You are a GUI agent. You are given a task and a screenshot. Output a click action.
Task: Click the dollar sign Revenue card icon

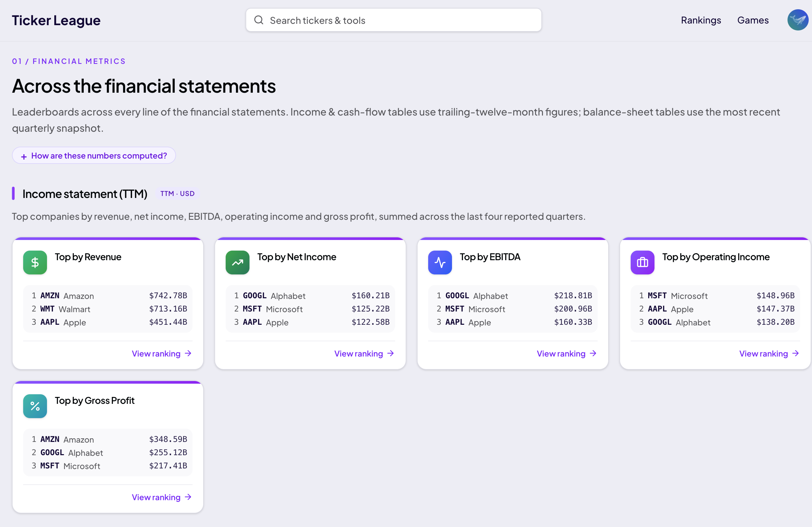pyautogui.click(x=35, y=262)
